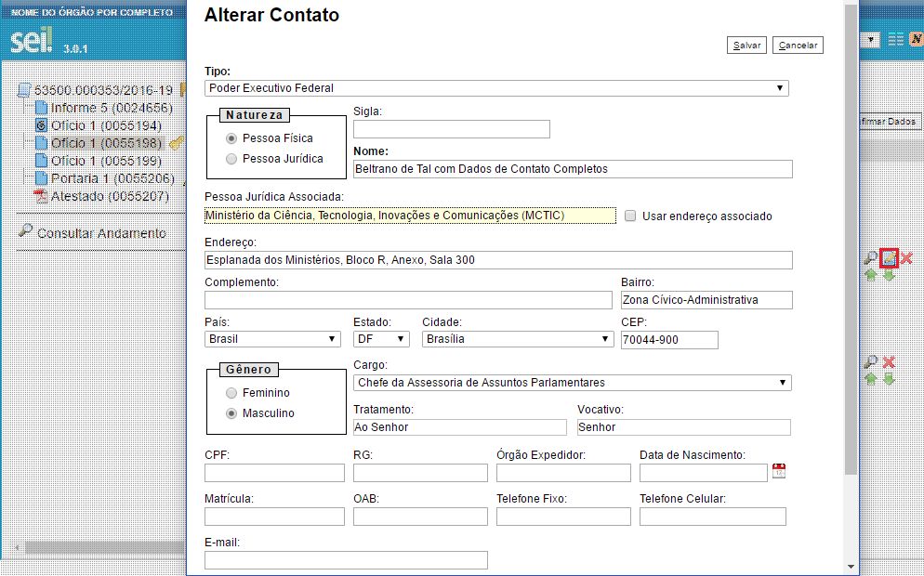This screenshot has width=924, height=576.
Task: Select Informe 5 (0024656) in the tree
Action: 104,108
